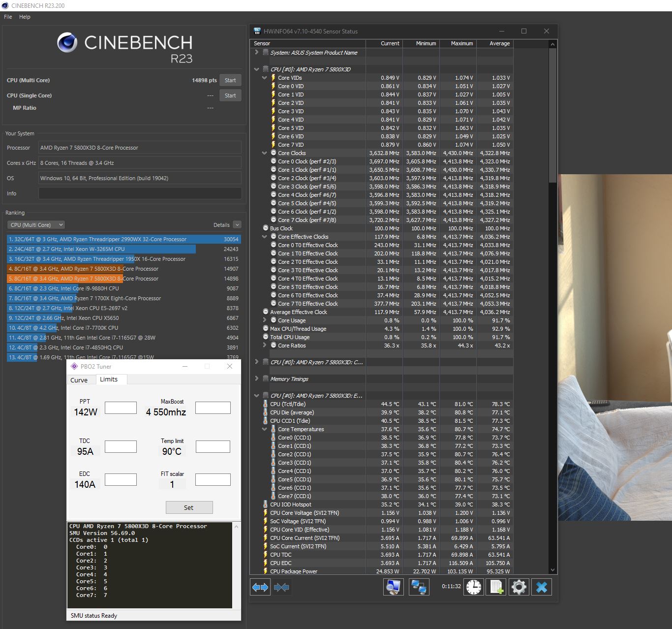Click the Core Temperatures thermometer icon
This screenshot has height=629, width=672.
[274, 429]
